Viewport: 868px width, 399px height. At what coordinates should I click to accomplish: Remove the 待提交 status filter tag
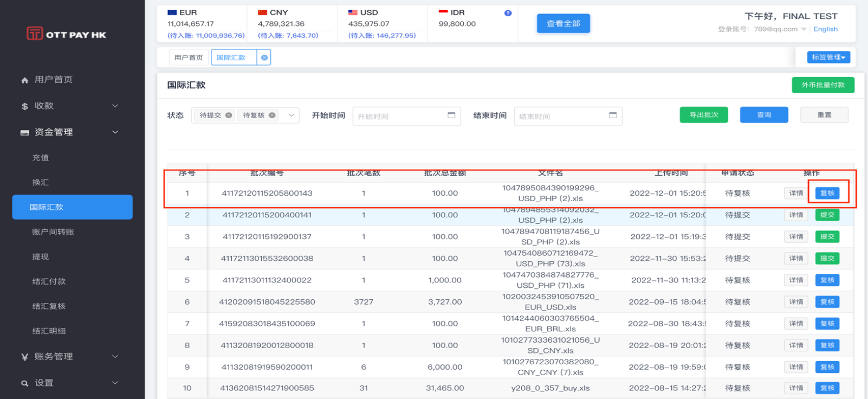(229, 115)
